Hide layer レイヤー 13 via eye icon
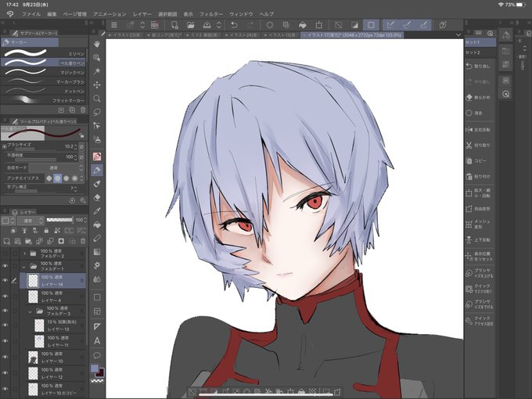This screenshot has width=532, height=399. tap(5, 325)
